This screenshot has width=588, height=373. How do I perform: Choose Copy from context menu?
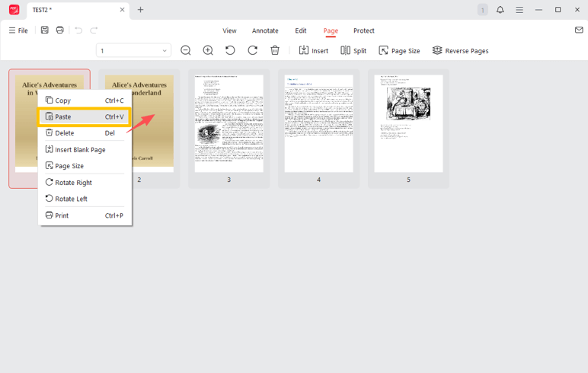pyautogui.click(x=85, y=100)
